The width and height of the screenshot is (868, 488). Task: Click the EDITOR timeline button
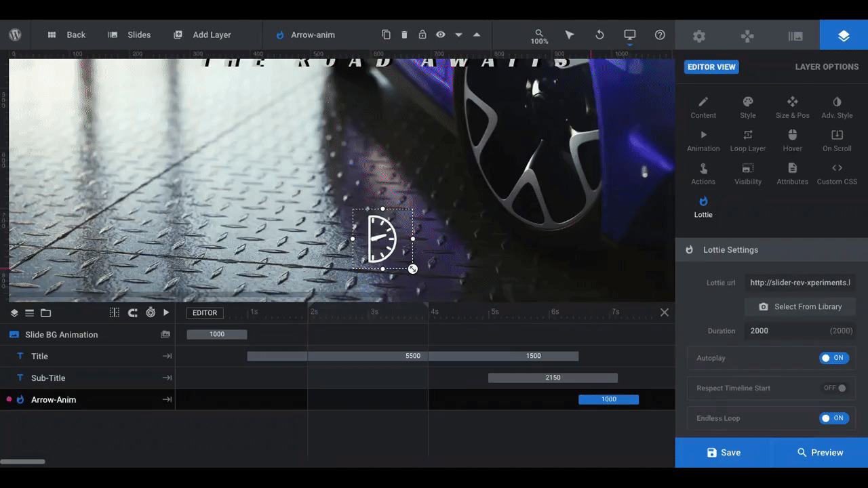coord(205,312)
